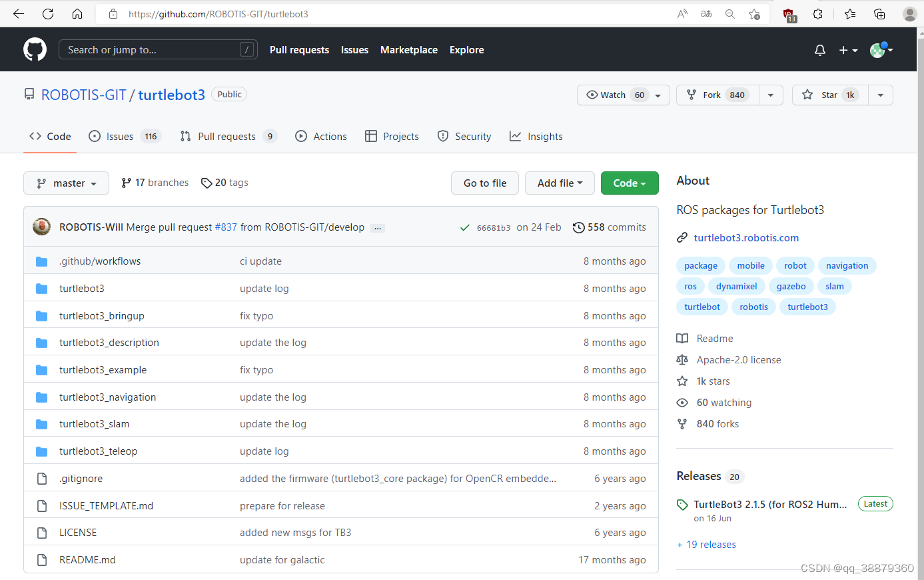Star the turtlebot3 repository
Screen dimensions: 924x580
click(830, 95)
